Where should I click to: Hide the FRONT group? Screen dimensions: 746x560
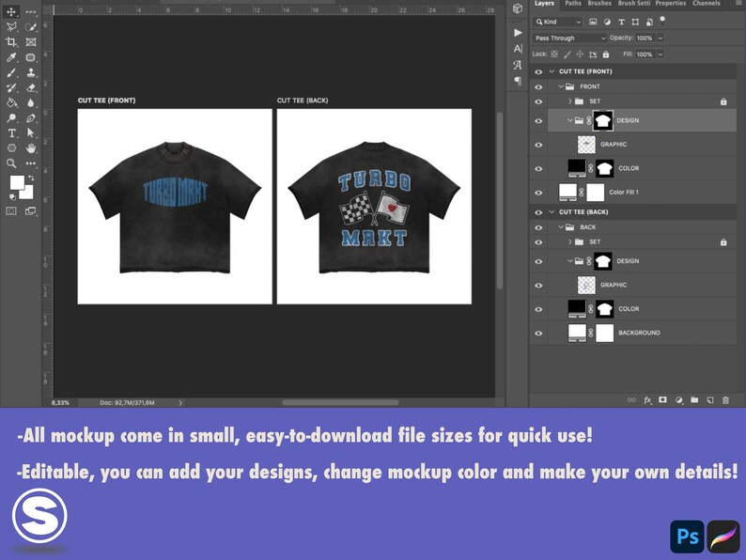(x=538, y=87)
